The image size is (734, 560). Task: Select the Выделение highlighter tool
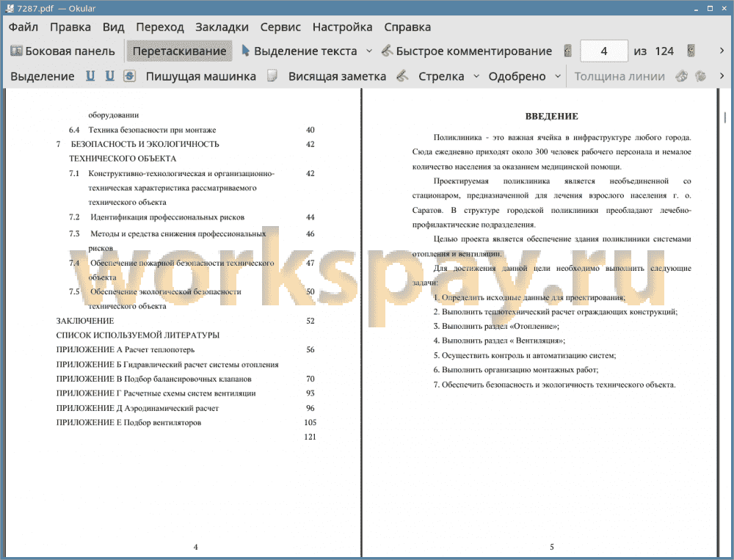click(42, 76)
